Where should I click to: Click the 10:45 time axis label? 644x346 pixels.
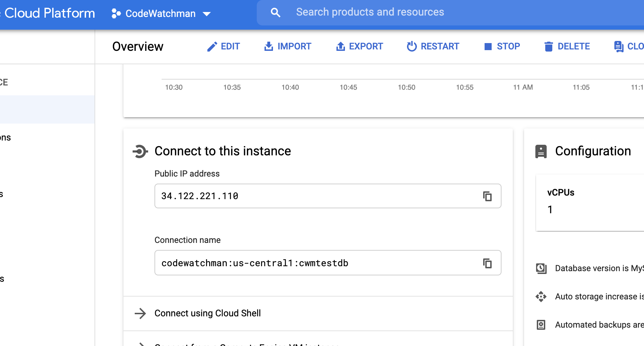348,87
